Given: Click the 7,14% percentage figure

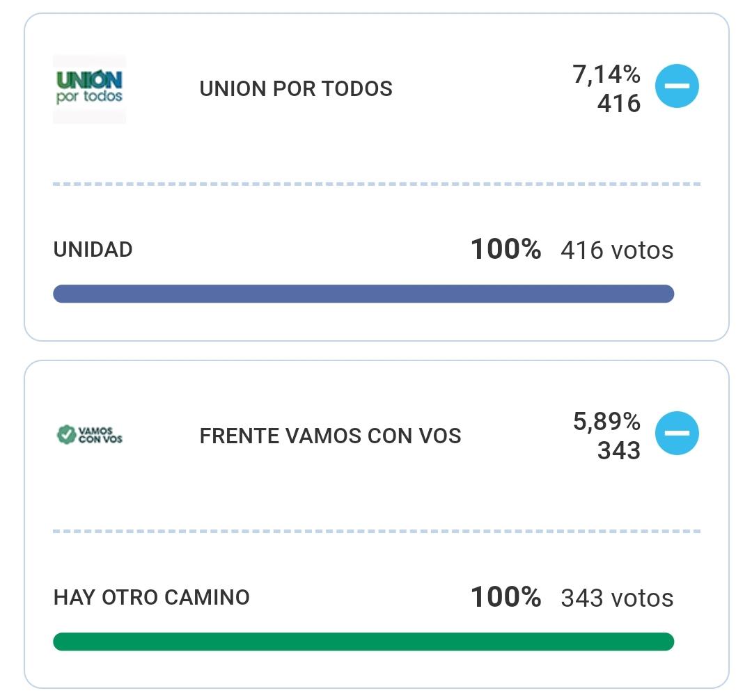Looking at the screenshot, I should (x=606, y=74).
